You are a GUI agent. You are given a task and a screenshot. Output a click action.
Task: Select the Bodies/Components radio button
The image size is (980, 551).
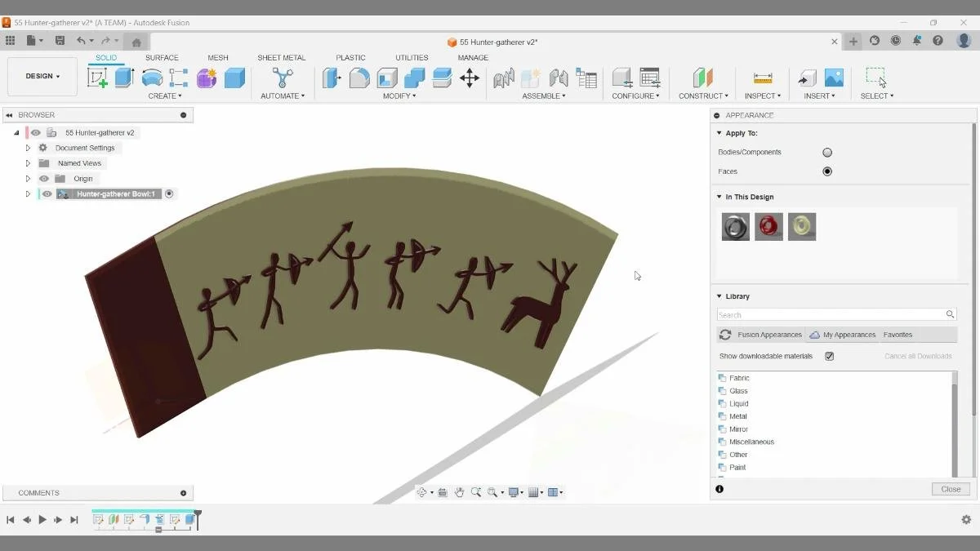pos(827,152)
